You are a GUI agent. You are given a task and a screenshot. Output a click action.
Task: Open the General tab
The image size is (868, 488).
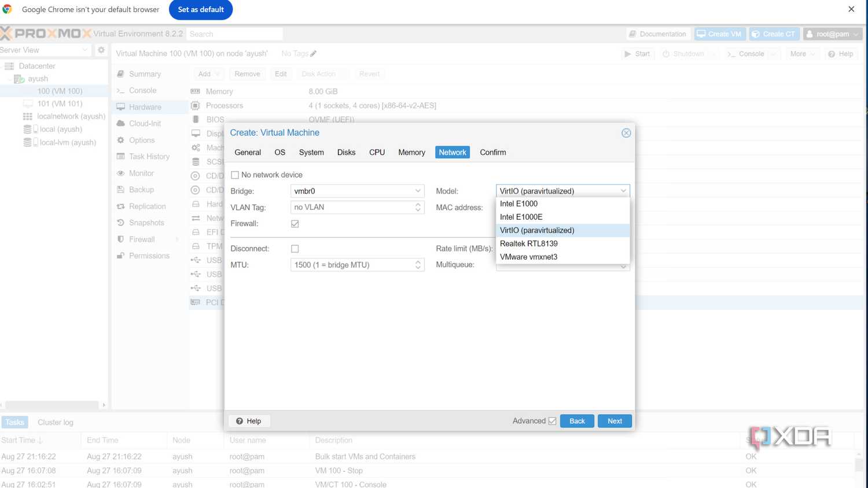(248, 152)
